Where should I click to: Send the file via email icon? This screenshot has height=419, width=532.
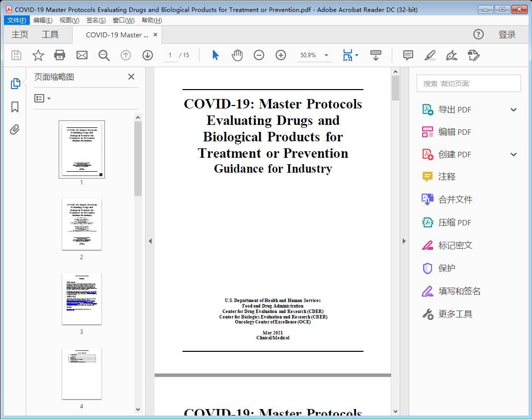point(82,55)
